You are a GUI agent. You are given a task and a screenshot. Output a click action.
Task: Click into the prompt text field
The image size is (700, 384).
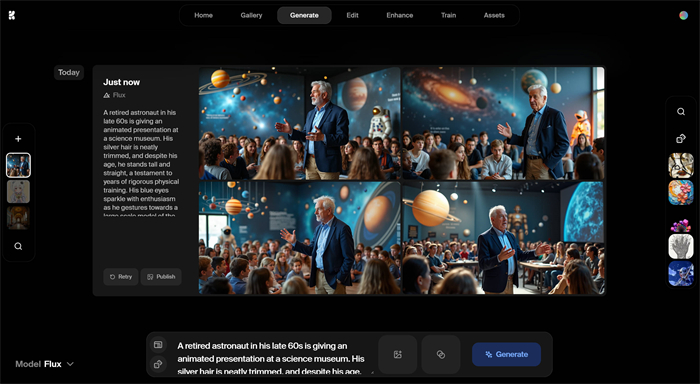[x=271, y=359]
